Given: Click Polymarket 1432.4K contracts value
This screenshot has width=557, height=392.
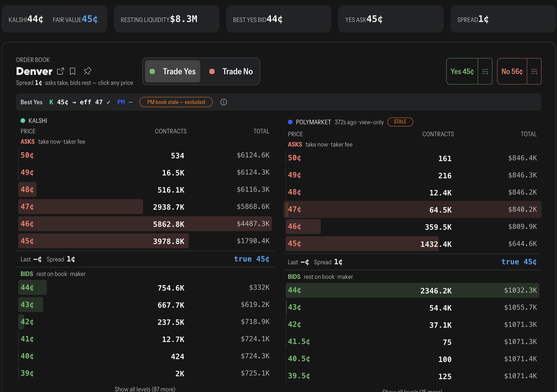Looking at the screenshot, I should click(436, 244).
